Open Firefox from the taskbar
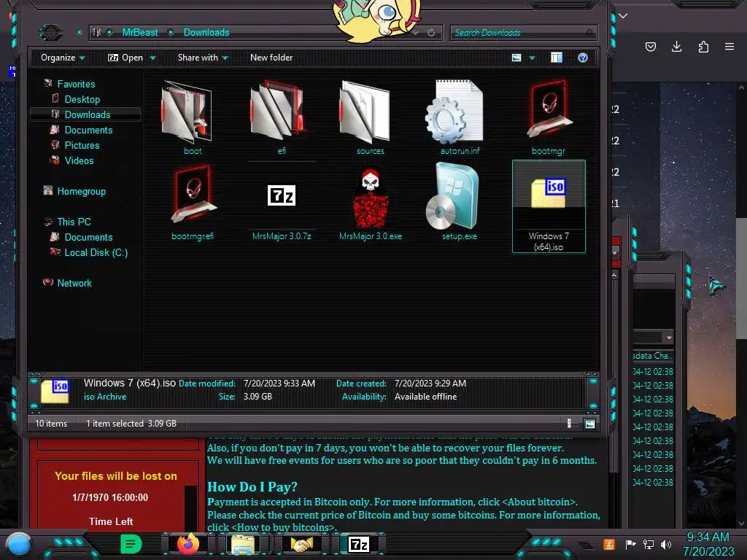This screenshot has height=560, width=747. point(188,544)
